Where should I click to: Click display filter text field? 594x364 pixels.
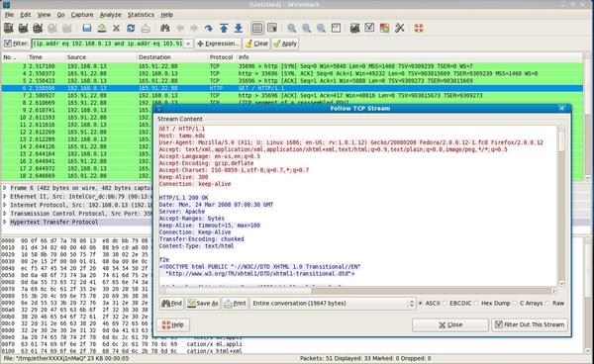108,44
